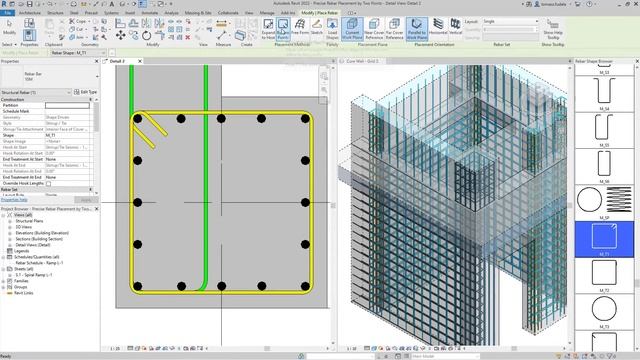640x360 pixels.
Task: Click the Aligned Dimension icon in Measure panel
Action: pos(222,24)
